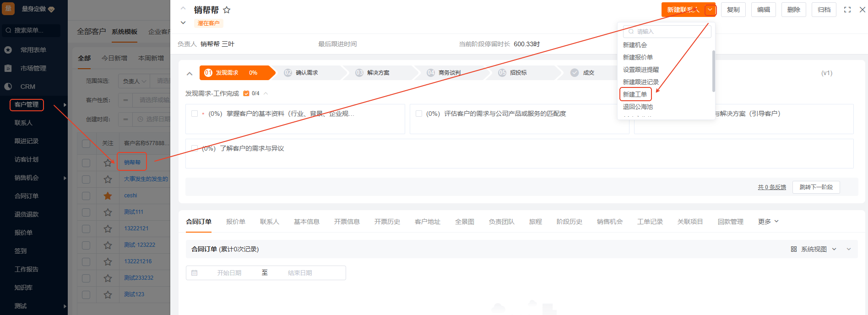The height and width of the screenshot is (315, 868).
Task: Open 常用表单 in the sidebar
Action: pos(33,50)
